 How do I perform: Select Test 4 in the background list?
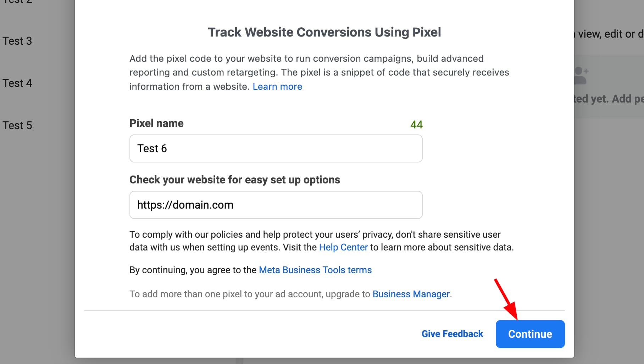[17, 83]
